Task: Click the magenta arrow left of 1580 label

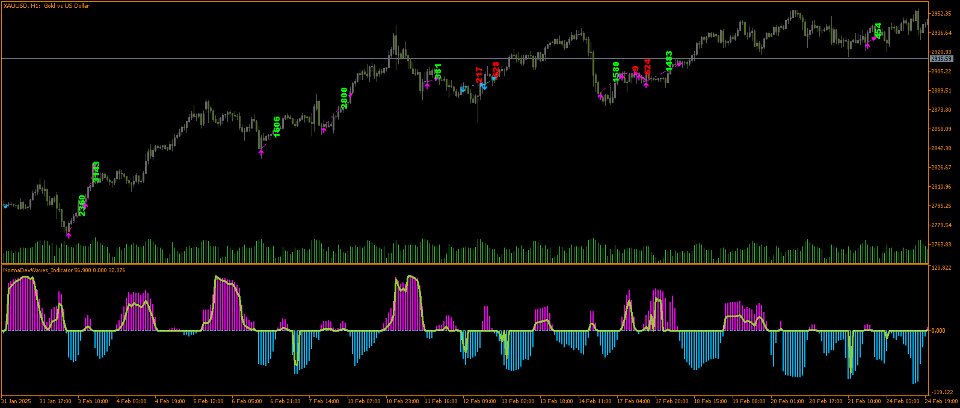Action: pos(601,96)
